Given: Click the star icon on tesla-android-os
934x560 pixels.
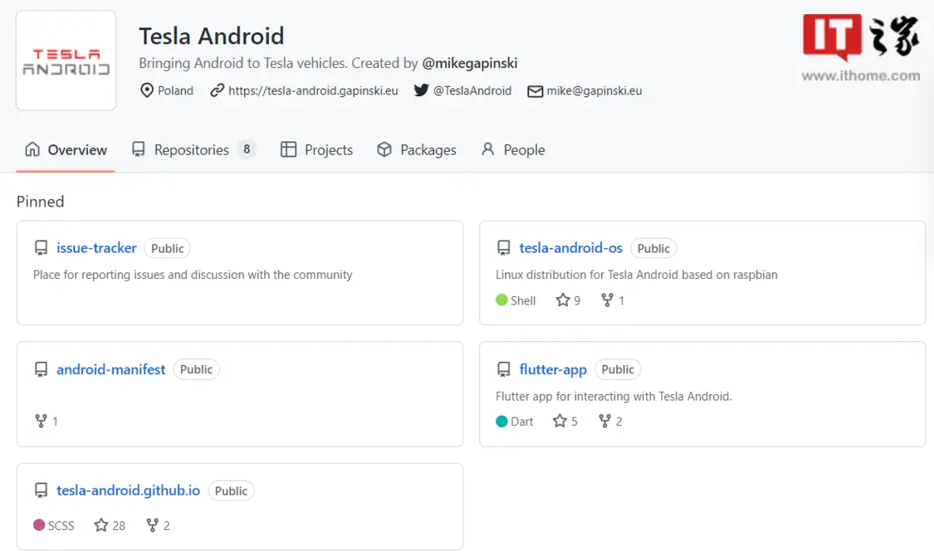Looking at the screenshot, I should point(563,300).
